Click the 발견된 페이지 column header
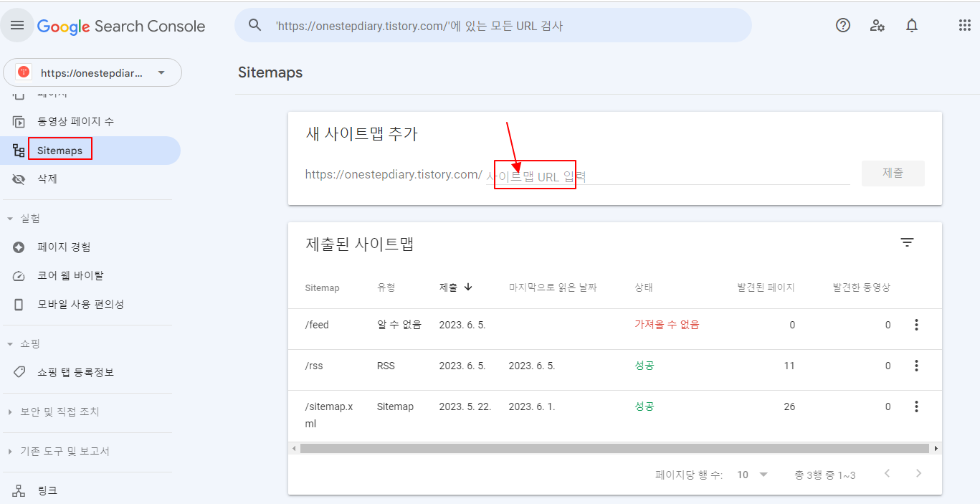Image resolution: width=980 pixels, height=504 pixels. click(766, 287)
